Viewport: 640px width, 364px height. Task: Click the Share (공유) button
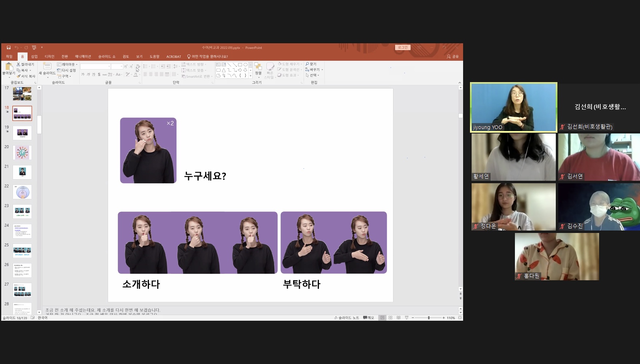(x=453, y=57)
